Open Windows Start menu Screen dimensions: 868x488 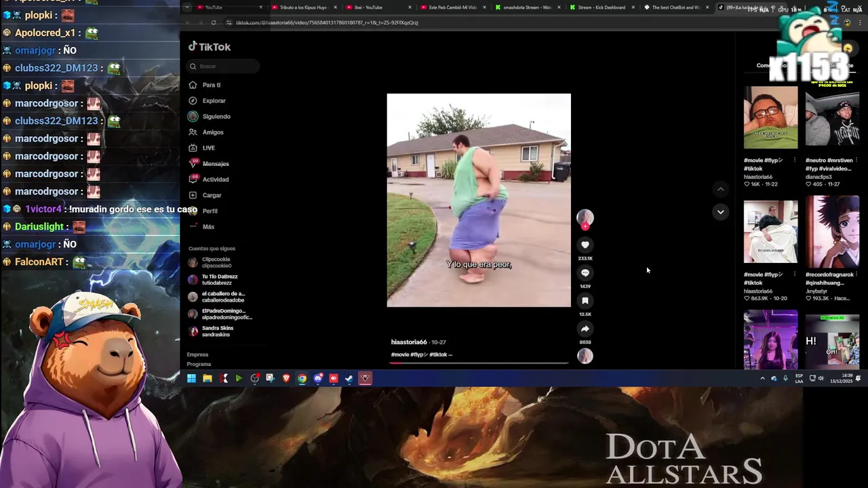coord(191,378)
